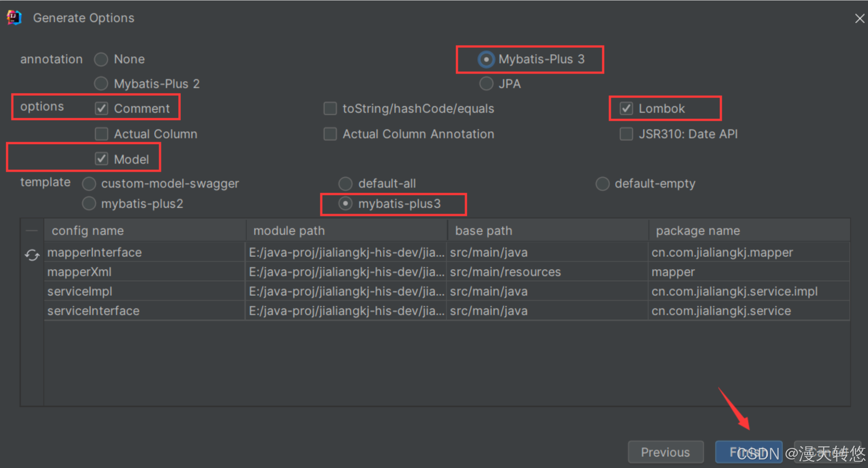Choose the default-all template radio
Screen dimensions: 868x468
point(345,183)
